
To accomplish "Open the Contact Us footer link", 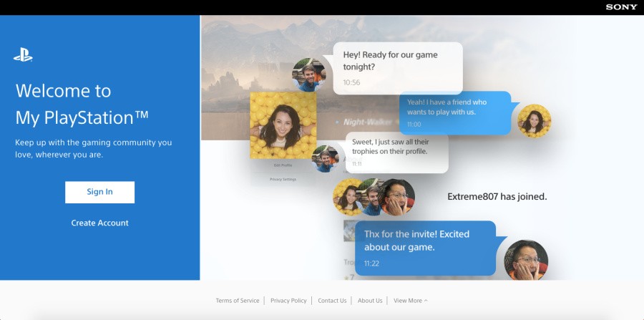I will tap(332, 300).
